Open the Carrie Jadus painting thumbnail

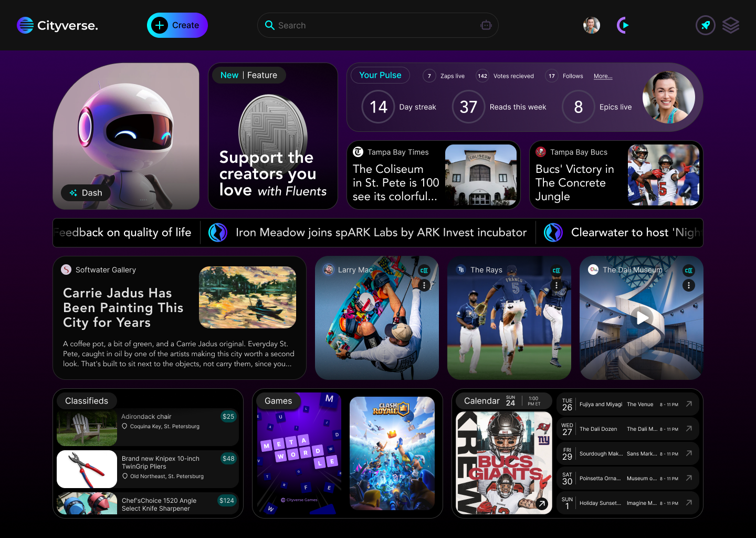[x=247, y=297]
